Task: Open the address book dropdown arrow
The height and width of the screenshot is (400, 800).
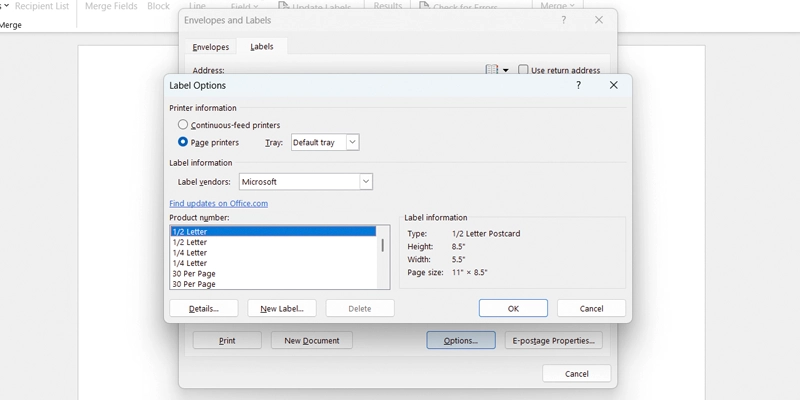Action: (505, 71)
